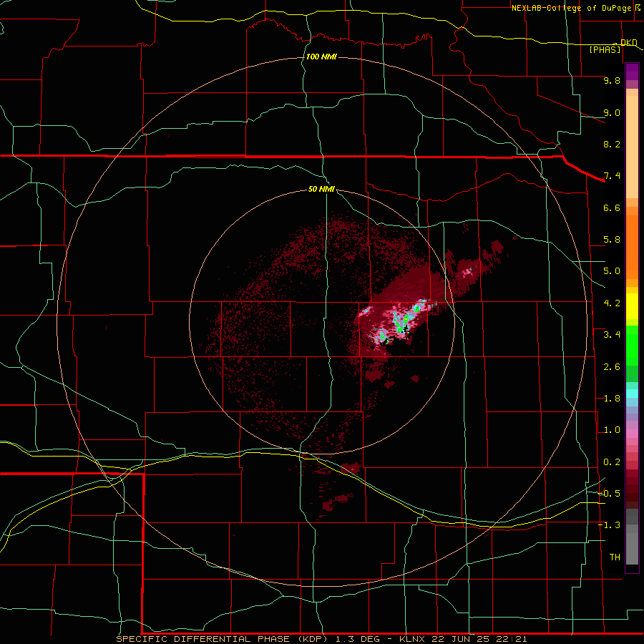Click the 7.4 scale value

(612, 176)
